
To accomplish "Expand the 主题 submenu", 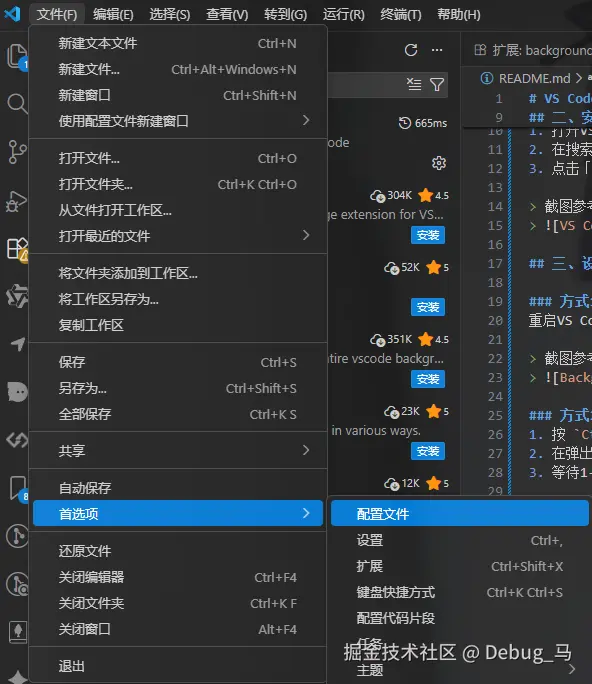I will (459, 670).
